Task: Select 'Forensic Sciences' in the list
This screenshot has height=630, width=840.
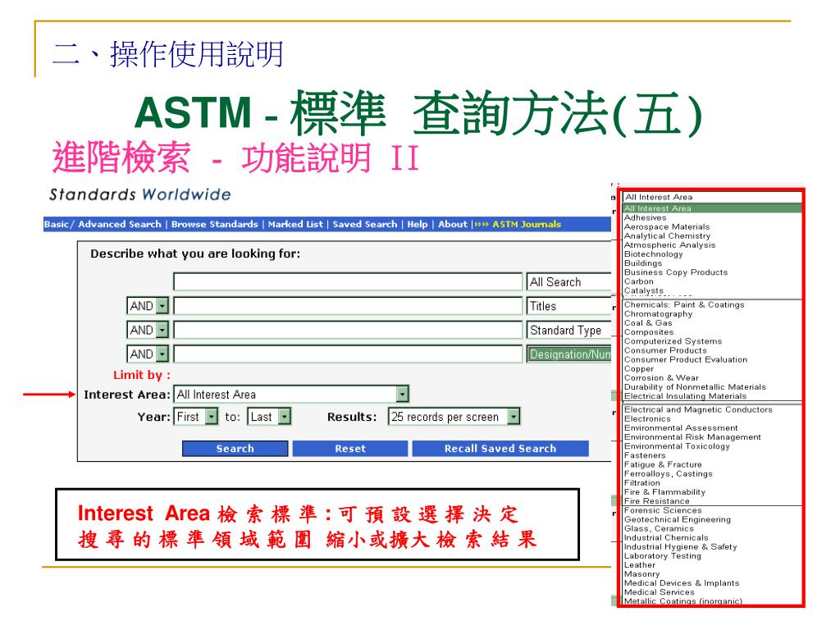Action: pyautogui.click(x=663, y=510)
